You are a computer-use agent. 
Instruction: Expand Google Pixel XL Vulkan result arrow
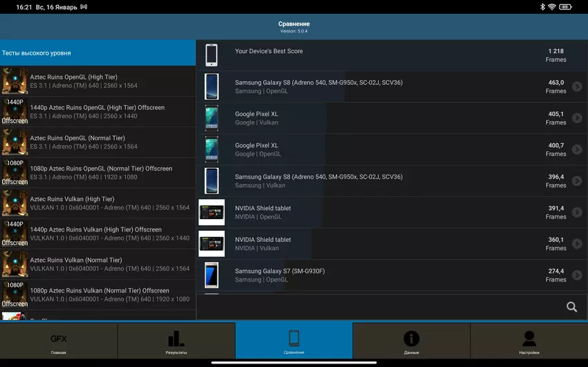(577, 118)
